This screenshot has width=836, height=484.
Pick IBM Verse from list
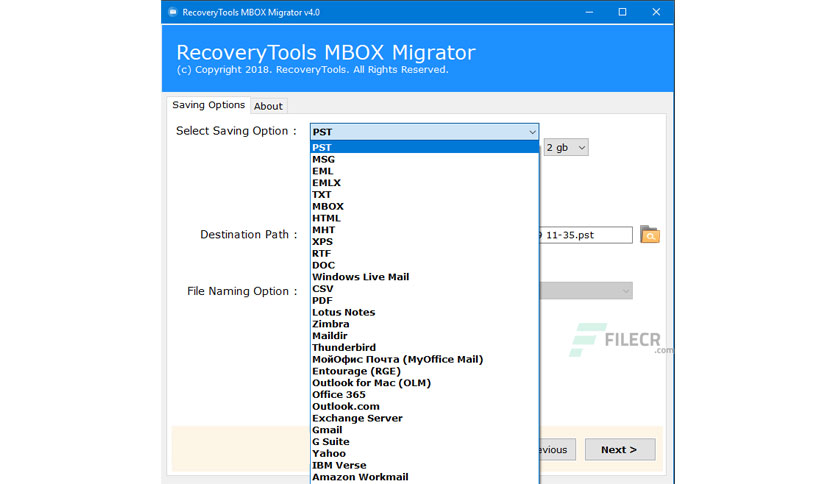[x=424, y=465]
